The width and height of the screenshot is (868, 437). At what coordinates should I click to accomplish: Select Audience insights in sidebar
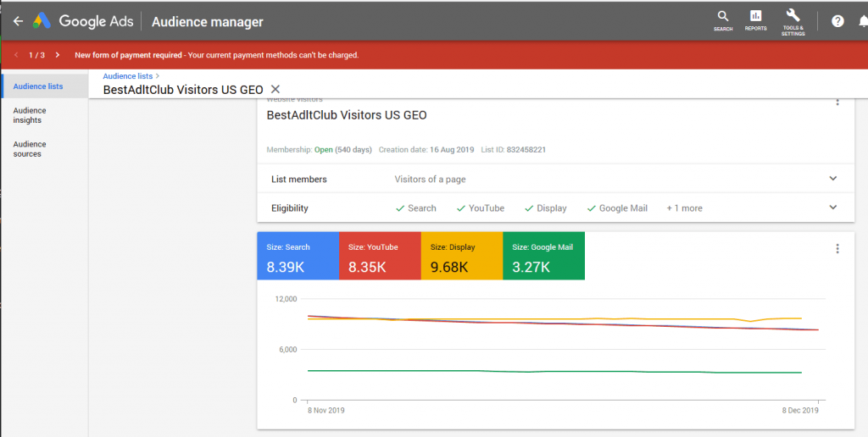point(30,115)
